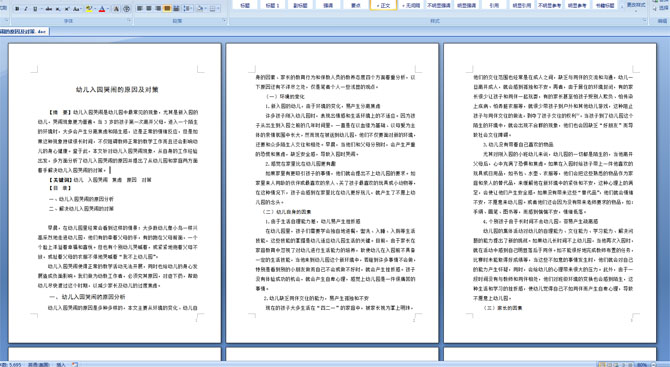Toggle justified paragraph alignment

tap(167, 8)
